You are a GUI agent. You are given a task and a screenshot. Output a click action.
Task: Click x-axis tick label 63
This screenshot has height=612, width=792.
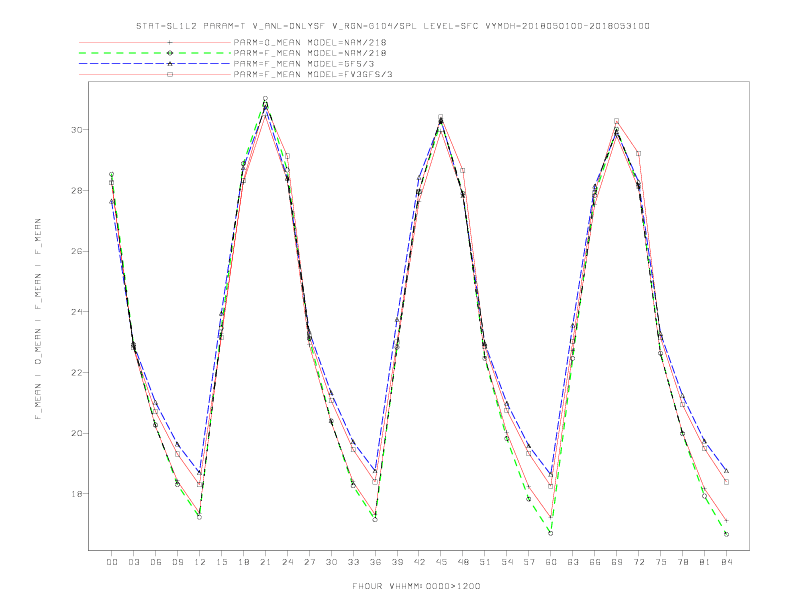[573, 562]
